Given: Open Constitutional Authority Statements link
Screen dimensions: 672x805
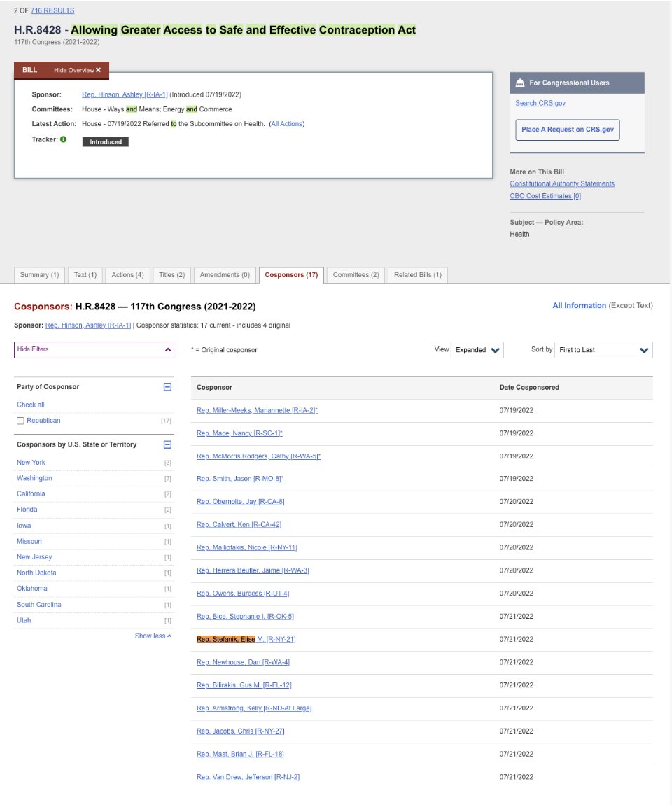Looking at the screenshot, I should 562,184.
